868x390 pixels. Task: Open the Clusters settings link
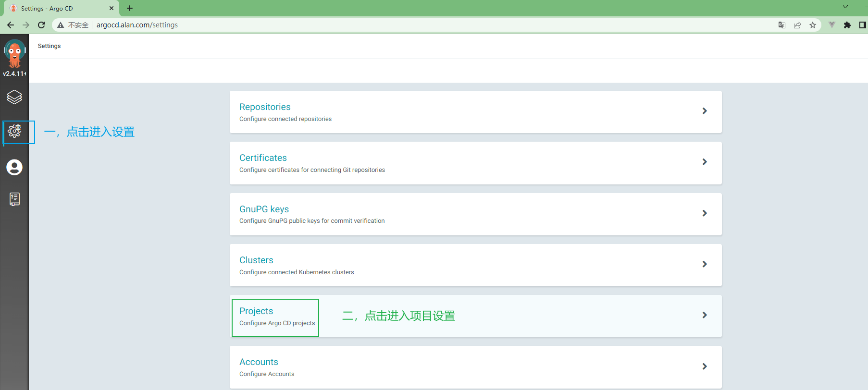256,260
